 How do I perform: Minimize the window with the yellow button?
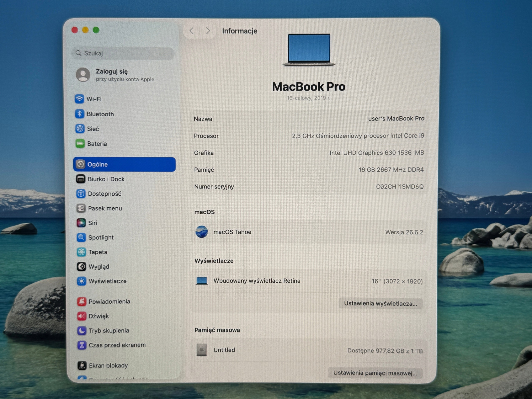click(x=85, y=30)
